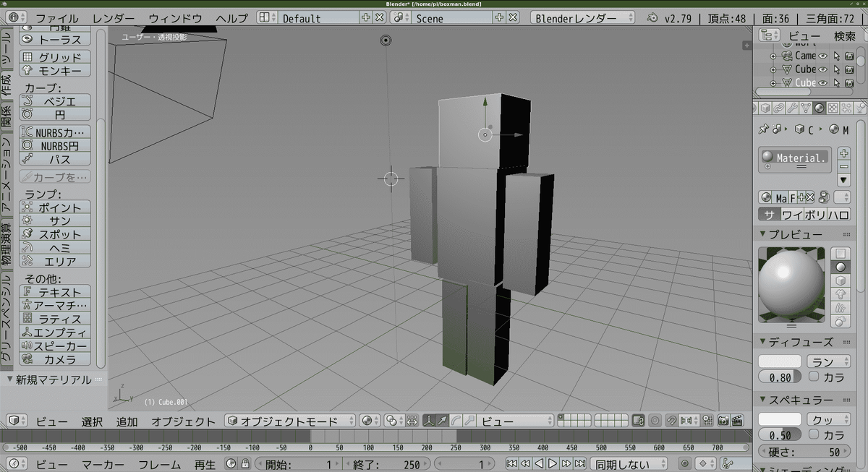
Task: Toggle visibility eye of the highlighted Cube row
Action: (x=822, y=83)
